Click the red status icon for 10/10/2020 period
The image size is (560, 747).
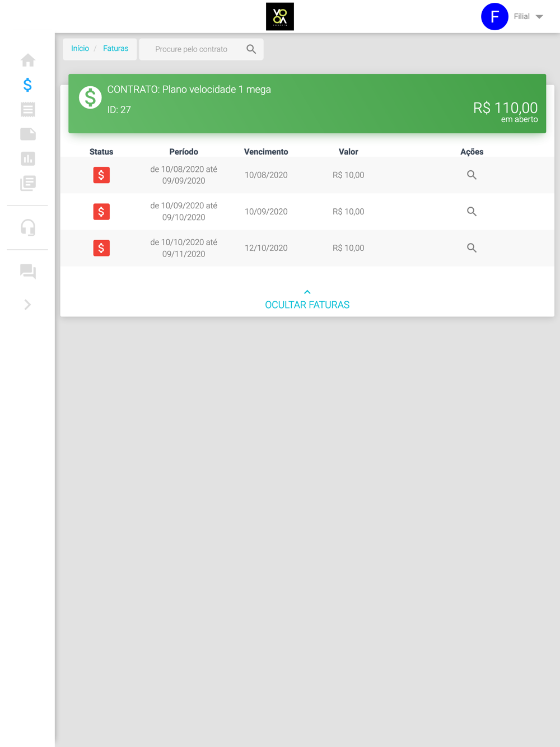(101, 248)
